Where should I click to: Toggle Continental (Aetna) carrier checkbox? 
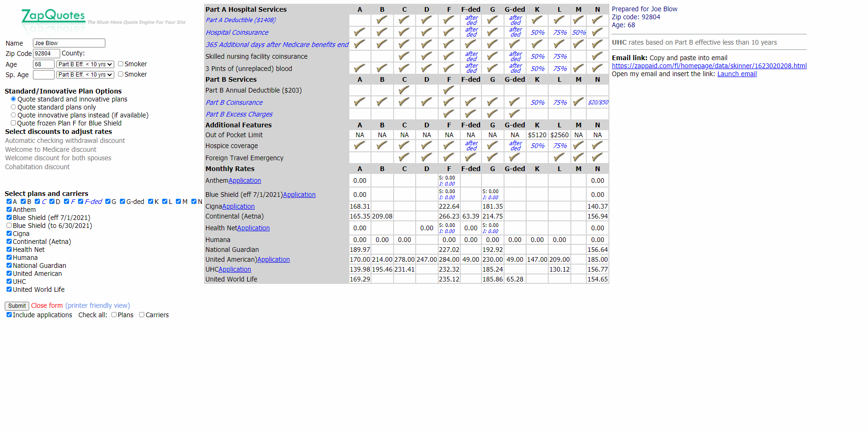[x=9, y=242]
